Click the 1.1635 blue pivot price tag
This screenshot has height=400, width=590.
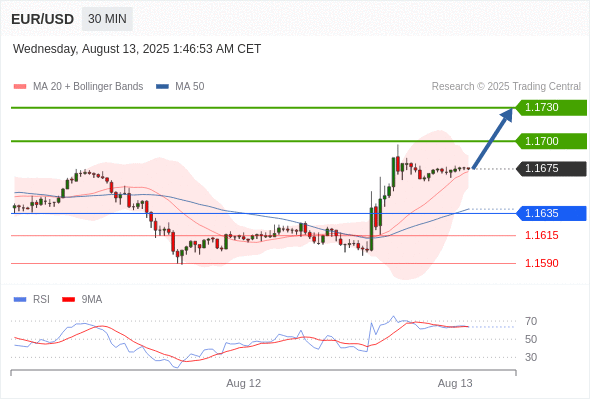551,213
